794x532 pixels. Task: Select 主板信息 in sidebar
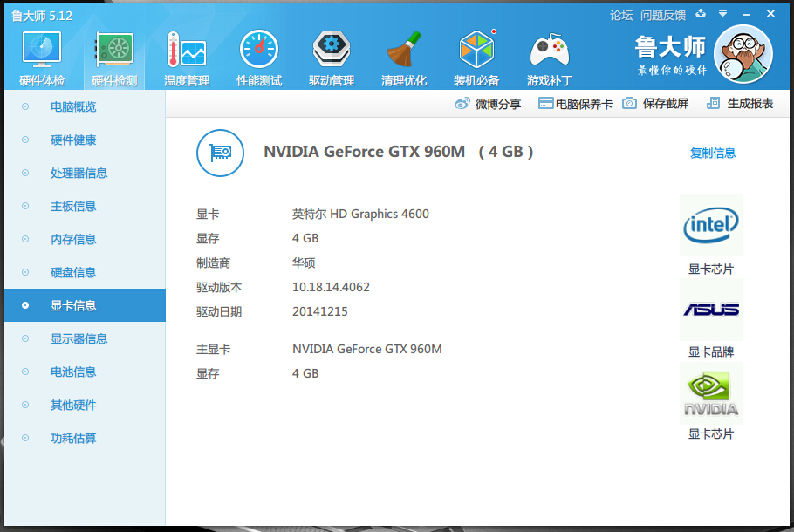click(86, 206)
